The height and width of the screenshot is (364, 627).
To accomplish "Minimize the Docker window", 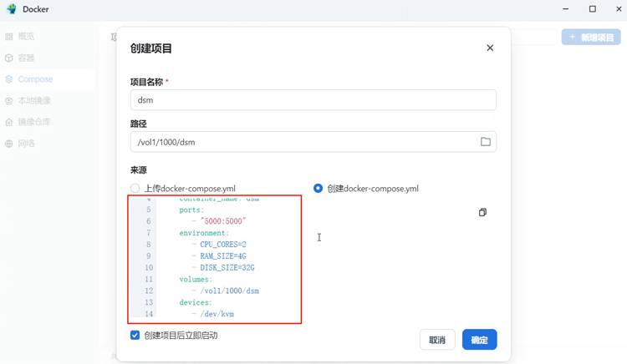I will [x=565, y=9].
